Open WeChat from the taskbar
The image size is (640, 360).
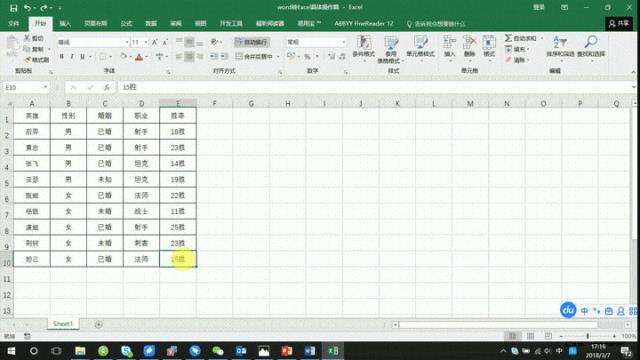pos(218,351)
